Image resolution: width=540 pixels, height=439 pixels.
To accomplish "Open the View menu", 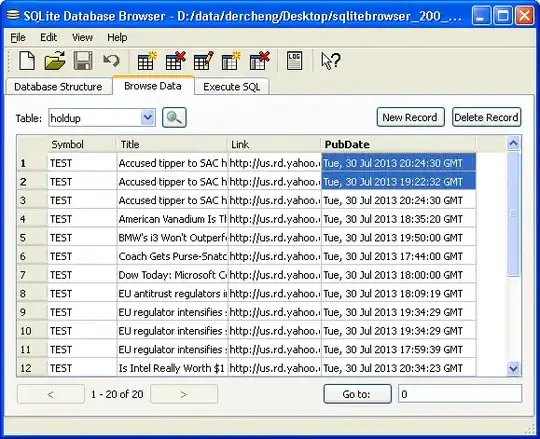I will [82, 37].
